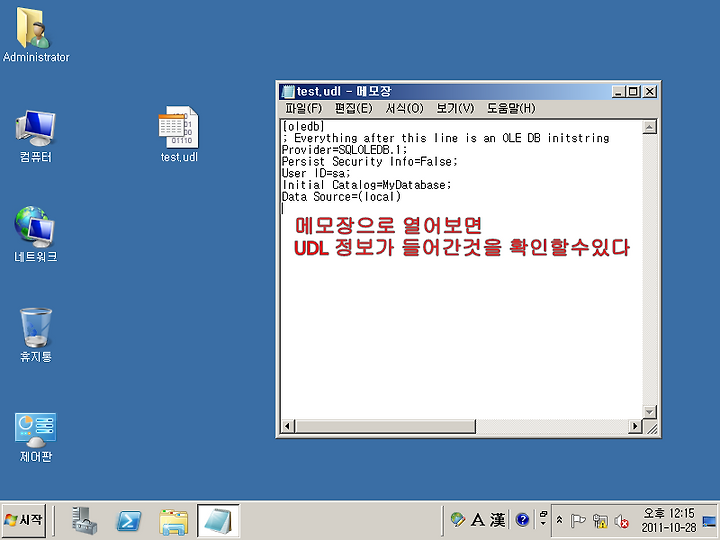The image size is (720, 540).
Task: Click the muted volume tray icon
Action: click(621, 521)
